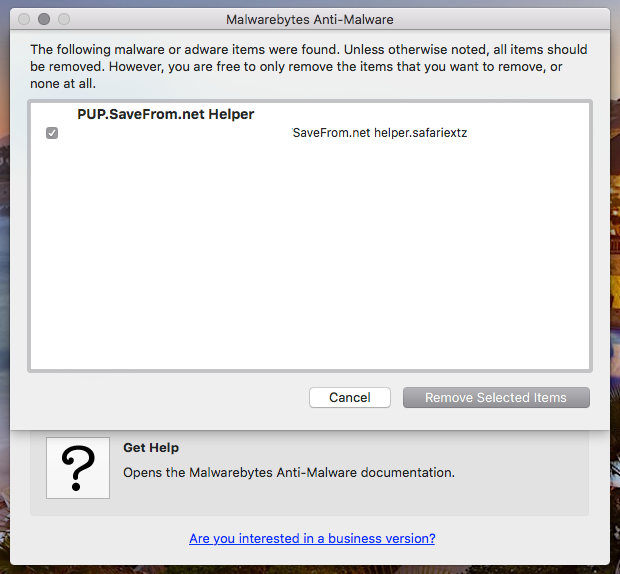Screen dimensions: 620x574
Task: Click the grey close window button
Action: coord(24,19)
